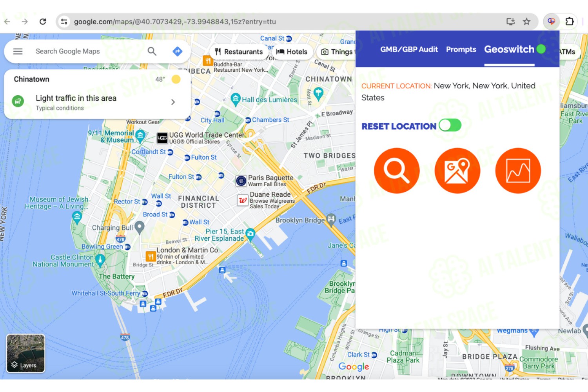The height and width of the screenshot is (392, 588).
Task: Open site information icon in address bar
Action: (64, 22)
